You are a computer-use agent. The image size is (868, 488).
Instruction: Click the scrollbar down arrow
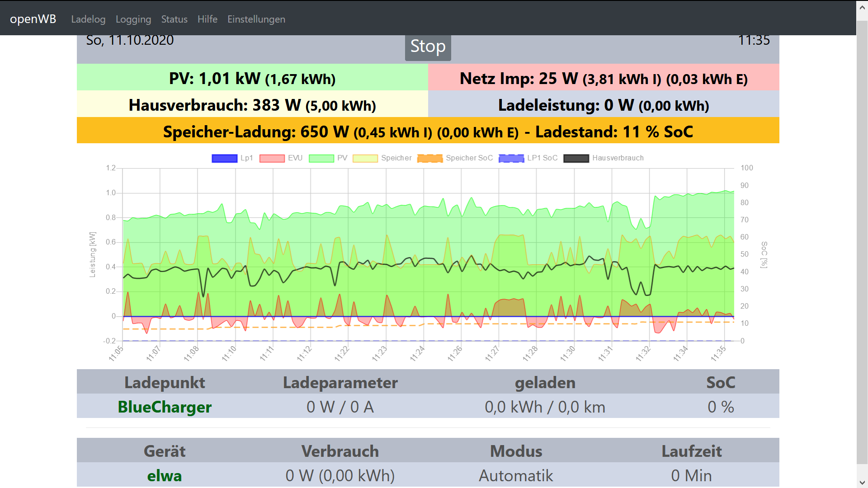point(862,483)
